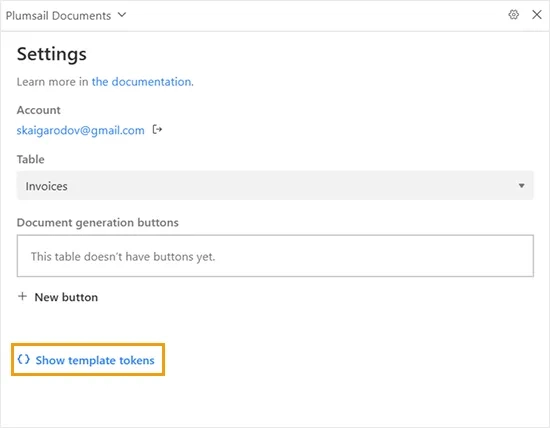This screenshot has width=550, height=428.
Task: Open the documentation link
Action: (142, 82)
